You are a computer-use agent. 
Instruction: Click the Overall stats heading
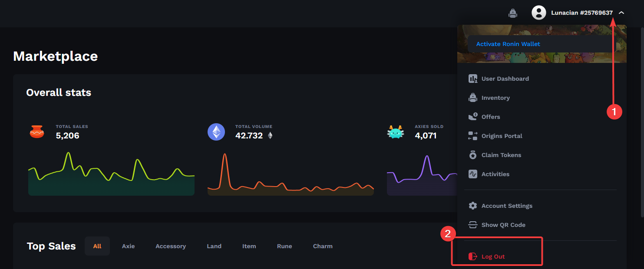point(59,92)
